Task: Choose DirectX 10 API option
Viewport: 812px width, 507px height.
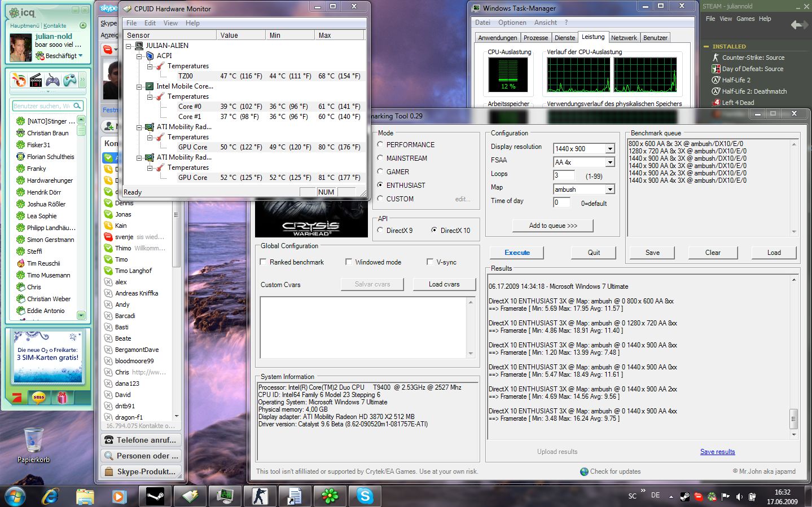Action: [x=434, y=230]
